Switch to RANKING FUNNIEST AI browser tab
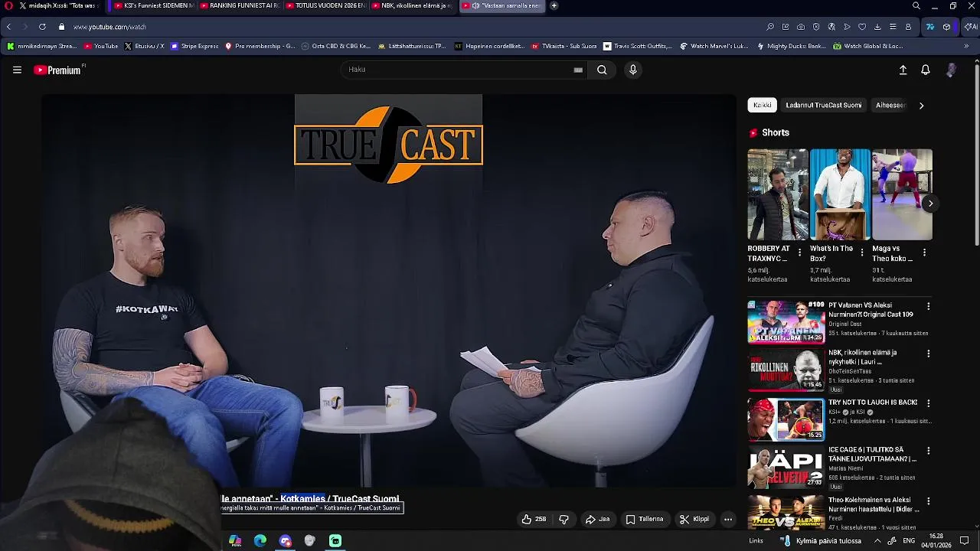This screenshot has height=551, width=980. pyautogui.click(x=239, y=5)
